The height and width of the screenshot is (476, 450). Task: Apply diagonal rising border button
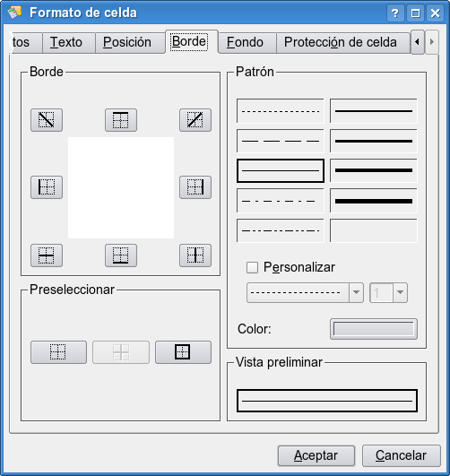(x=195, y=120)
